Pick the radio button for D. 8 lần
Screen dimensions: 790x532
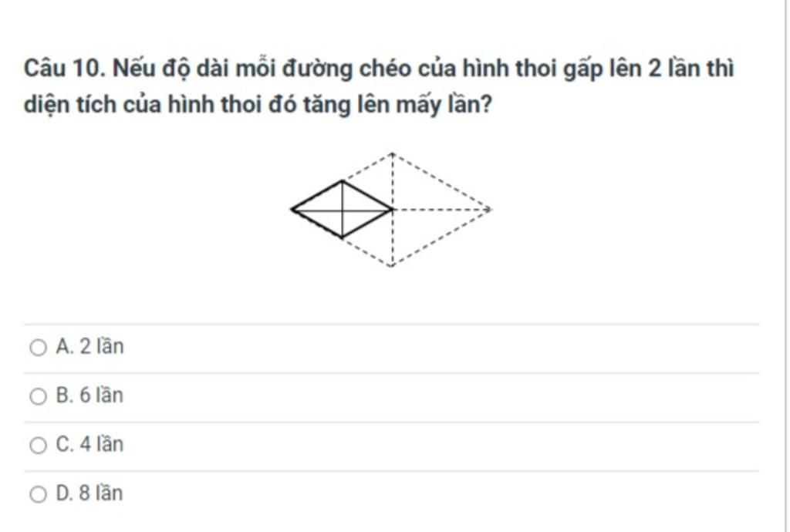39,493
